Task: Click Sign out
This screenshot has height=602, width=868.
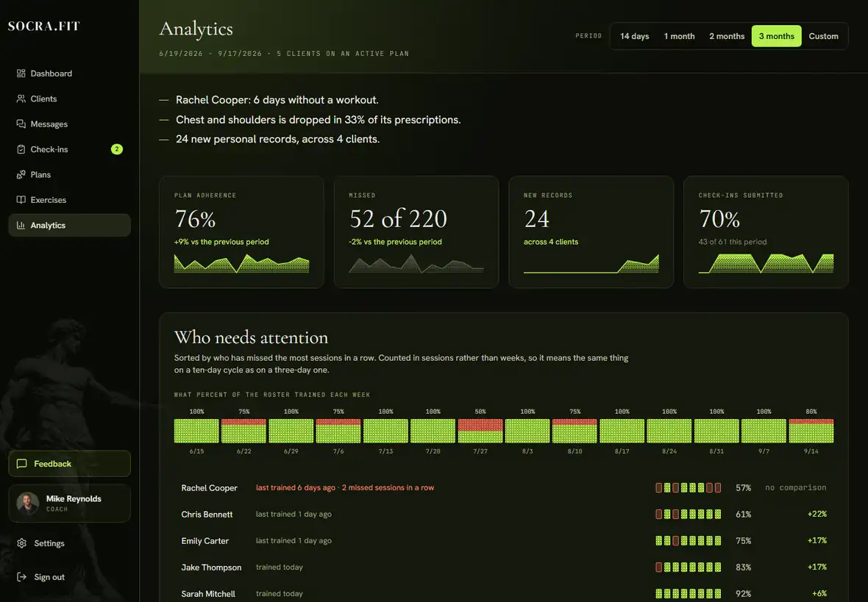Action: (69, 577)
